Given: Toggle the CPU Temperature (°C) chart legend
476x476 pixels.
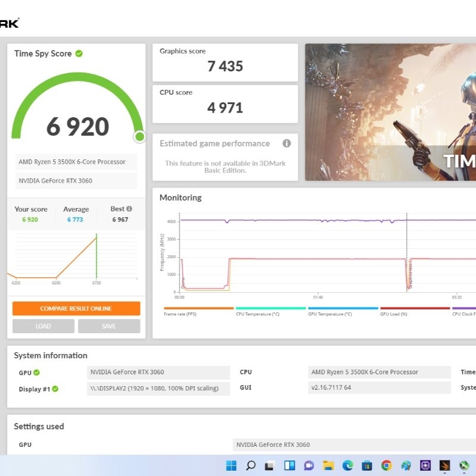Looking at the screenshot, I should pyautogui.click(x=270, y=312).
